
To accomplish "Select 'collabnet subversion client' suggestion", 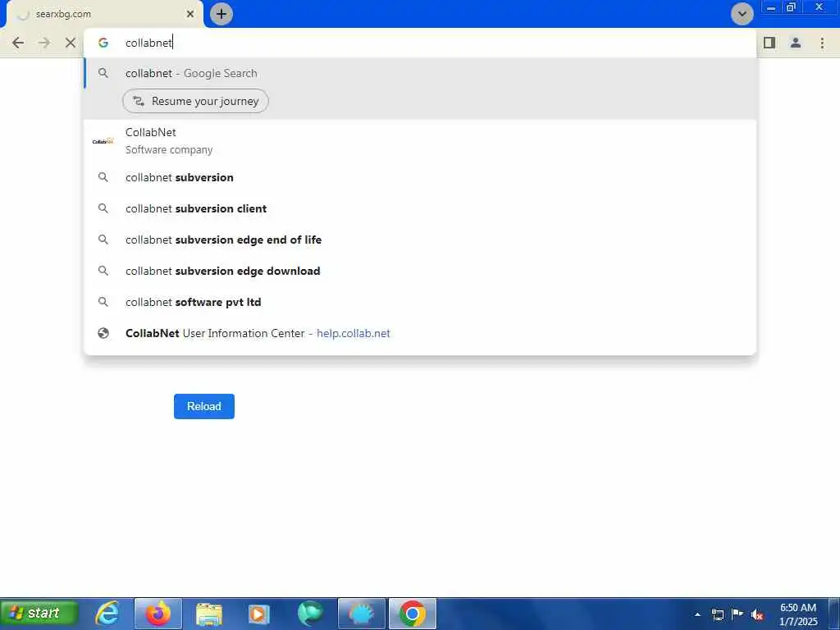I will tap(420, 208).
